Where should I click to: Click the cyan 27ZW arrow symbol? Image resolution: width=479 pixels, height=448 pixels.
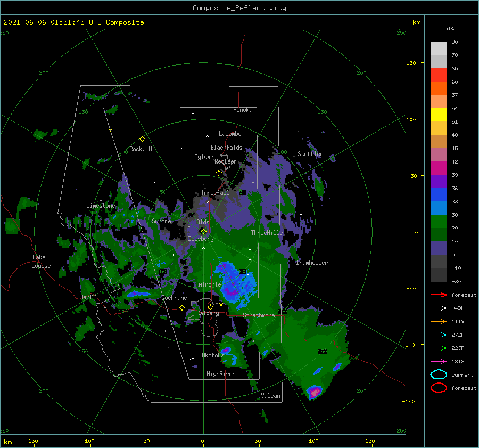pyautogui.click(x=439, y=335)
